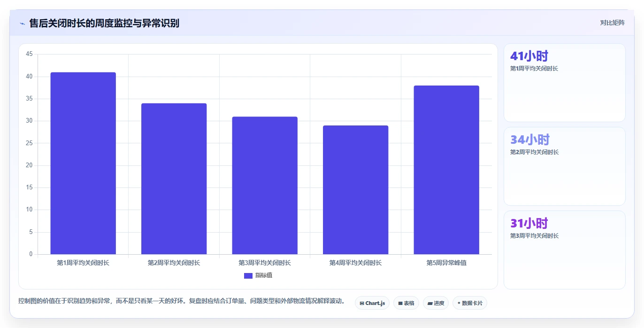This screenshot has width=644, height=328.
Task: Click the x-axis label 第1周平均关闭时长
Action: tap(83, 263)
